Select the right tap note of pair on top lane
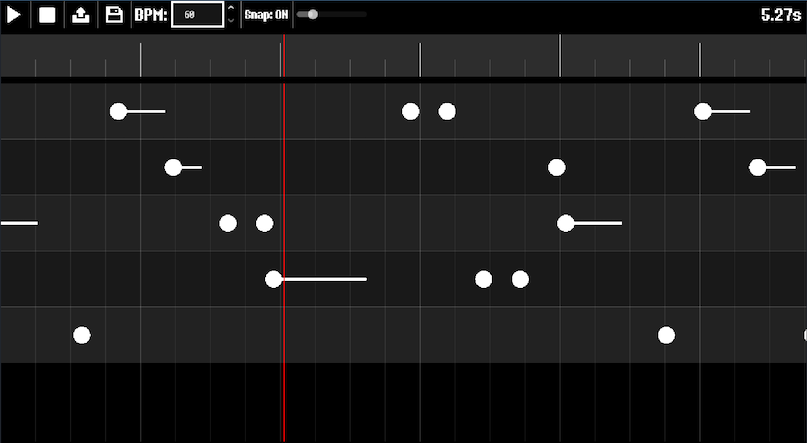Viewport: 807px width, 443px height. (x=447, y=112)
